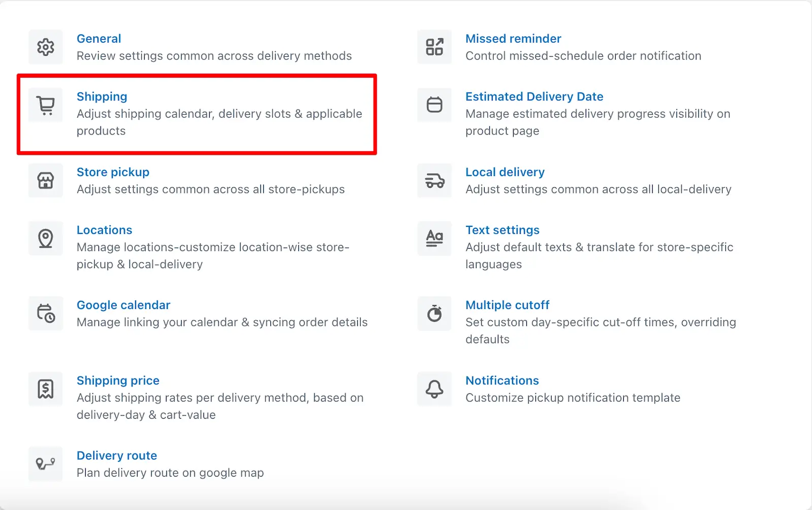This screenshot has width=812, height=510.
Task: Click the Shipping cart icon
Action: tap(46, 105)
